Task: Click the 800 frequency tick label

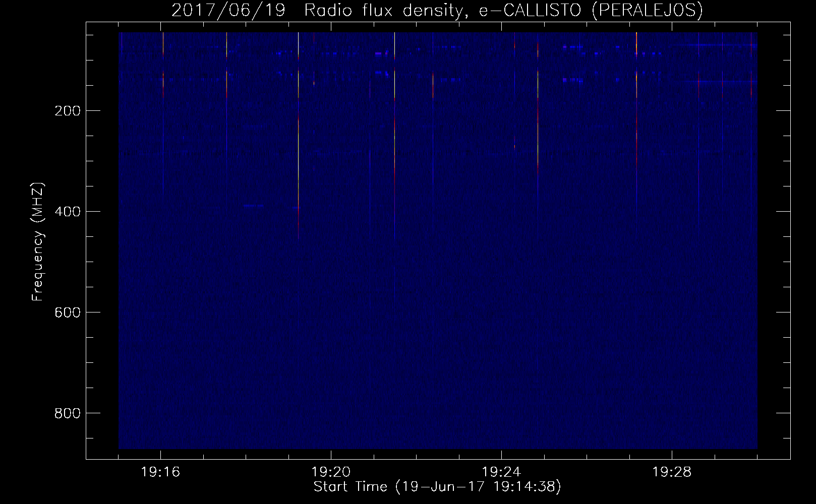Action: coord(67,413)
